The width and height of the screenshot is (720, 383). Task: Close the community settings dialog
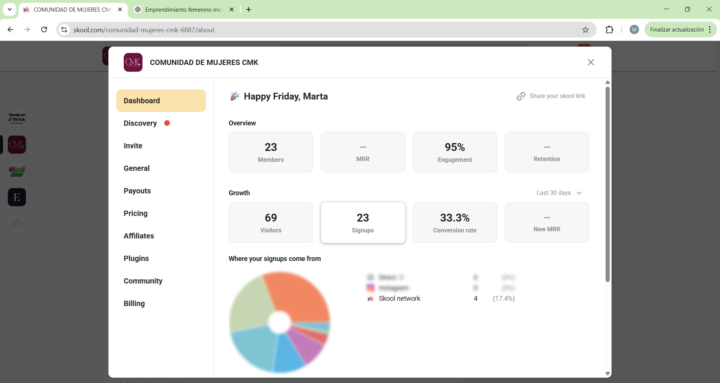click(591, 62)
